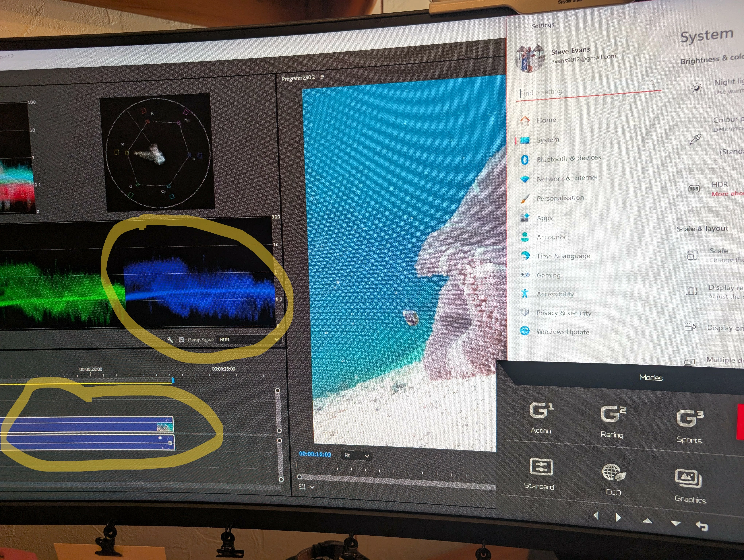Image resolution: width=744 pixels, height=560 pixels.
Task: Choose the G3 Sports mode
Action: click(x=689, y=419)
